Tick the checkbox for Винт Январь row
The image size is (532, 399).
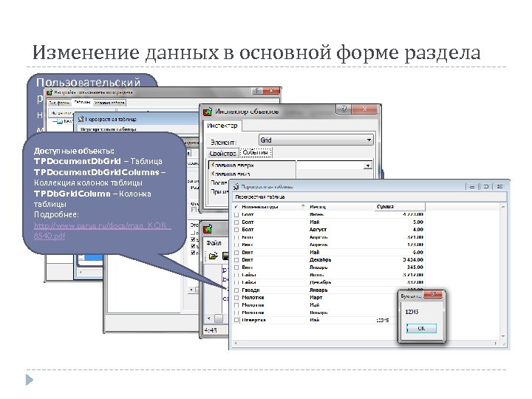tap(236, 267)
